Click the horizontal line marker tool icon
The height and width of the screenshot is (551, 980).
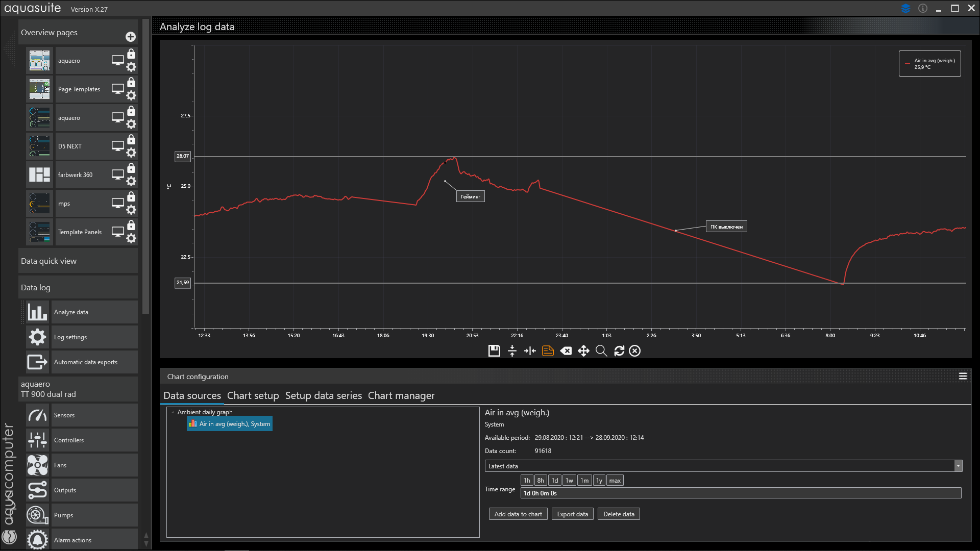(x=512, y=351)
